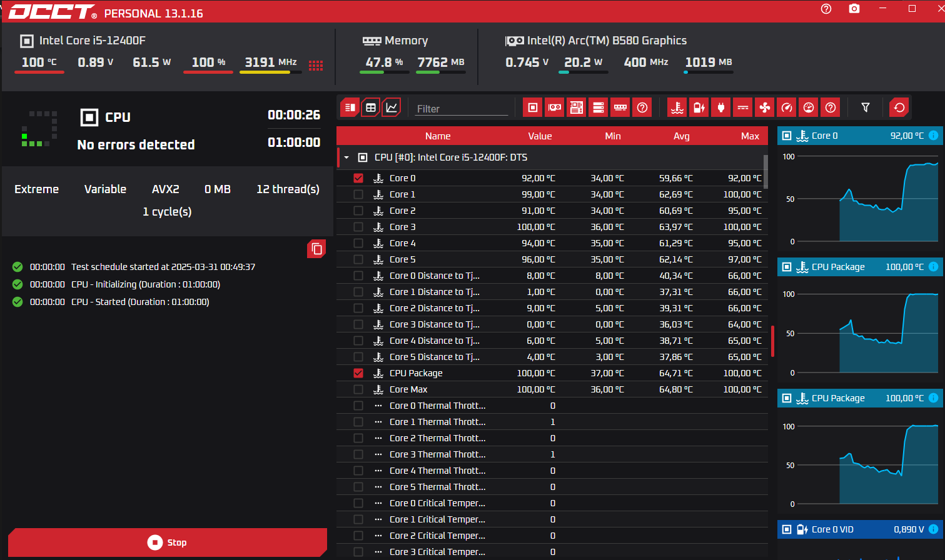
Task: Switch to table-only sensor view
Action: click(371, 107)
